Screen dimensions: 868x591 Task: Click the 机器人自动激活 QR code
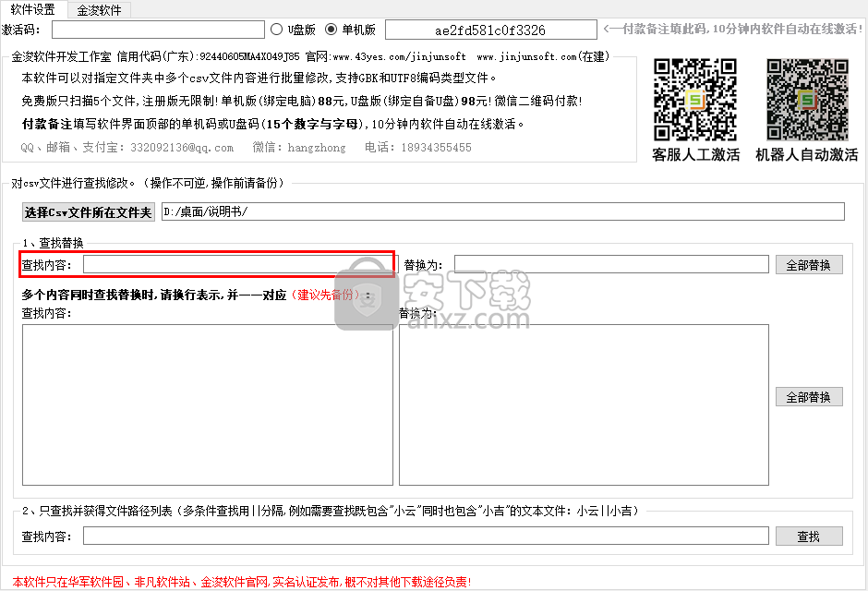(807, 100)
